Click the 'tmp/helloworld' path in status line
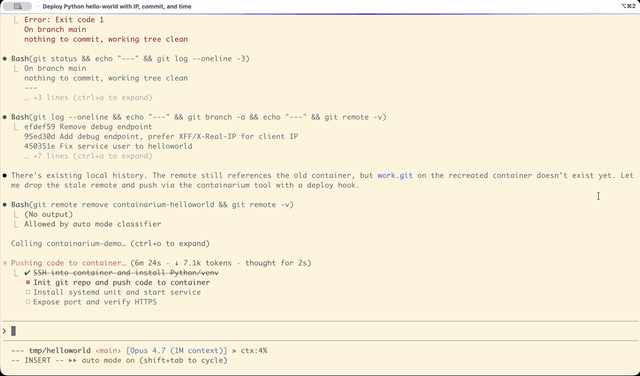The height and width of the screenshot is (376, 640). tap(60, 351)
